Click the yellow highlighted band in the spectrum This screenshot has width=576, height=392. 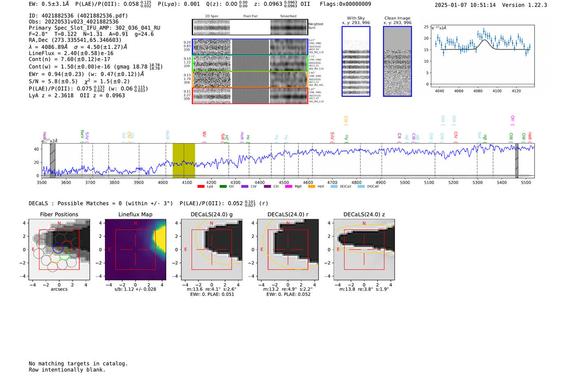click(183, 160)
